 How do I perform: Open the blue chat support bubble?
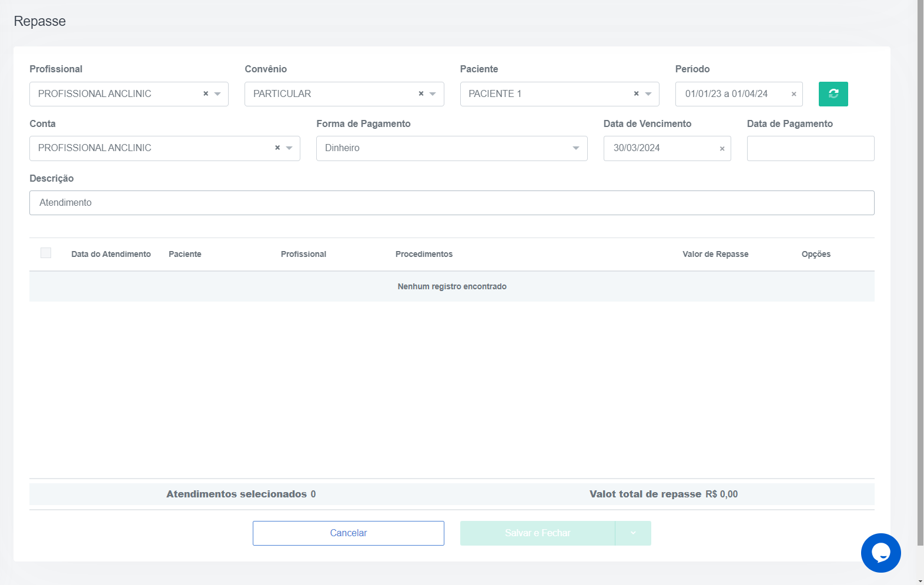point(881,553)
